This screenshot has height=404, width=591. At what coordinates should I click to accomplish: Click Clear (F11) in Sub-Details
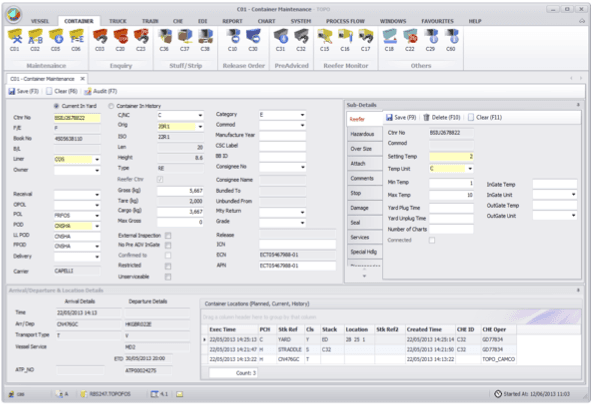(x=485, y=118)
